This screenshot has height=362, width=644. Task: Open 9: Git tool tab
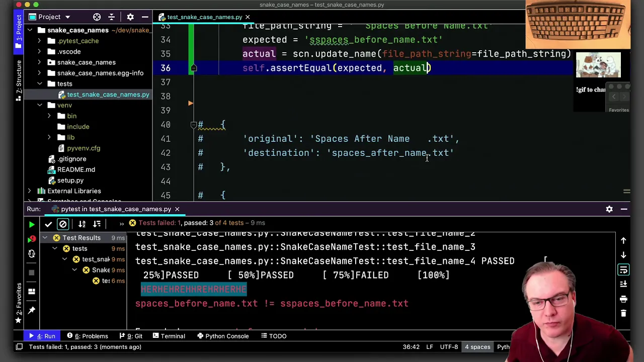(131, 336)
